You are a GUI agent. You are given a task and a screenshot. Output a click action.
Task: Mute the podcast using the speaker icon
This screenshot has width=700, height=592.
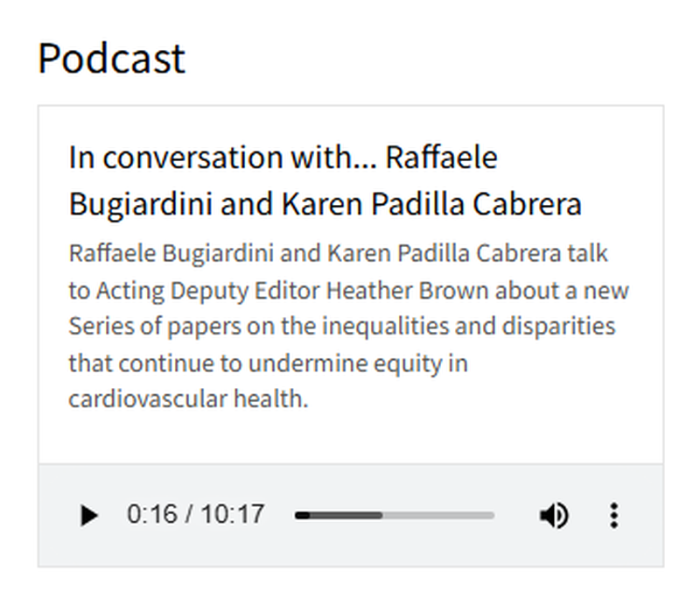(553, 516)
